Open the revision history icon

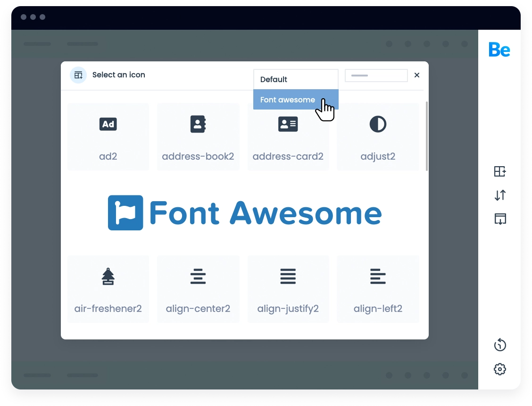tap(500, 345)
